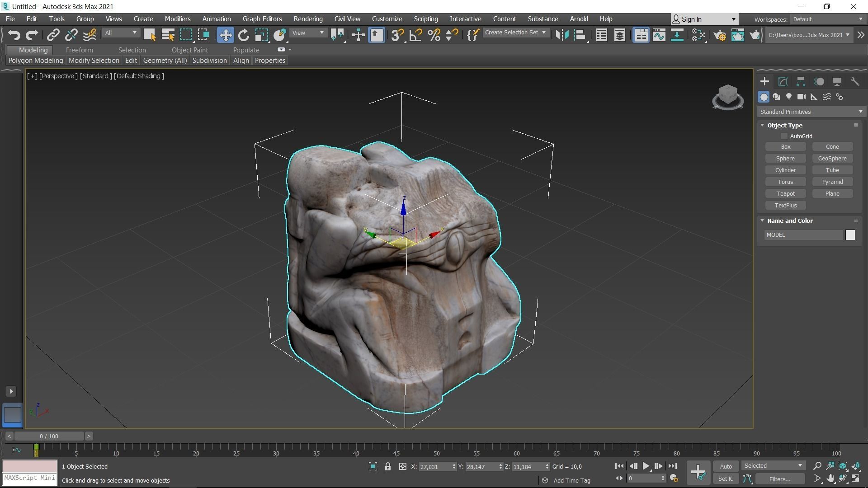Switch to the Motion panel tab
The image size is (868, 488).
coord(819,81)
